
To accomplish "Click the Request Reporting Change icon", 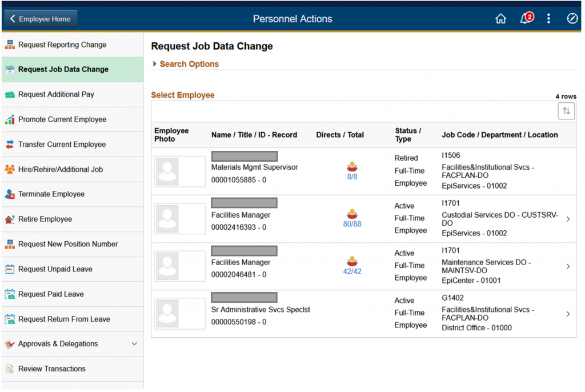I will click(x=10, y=45).
